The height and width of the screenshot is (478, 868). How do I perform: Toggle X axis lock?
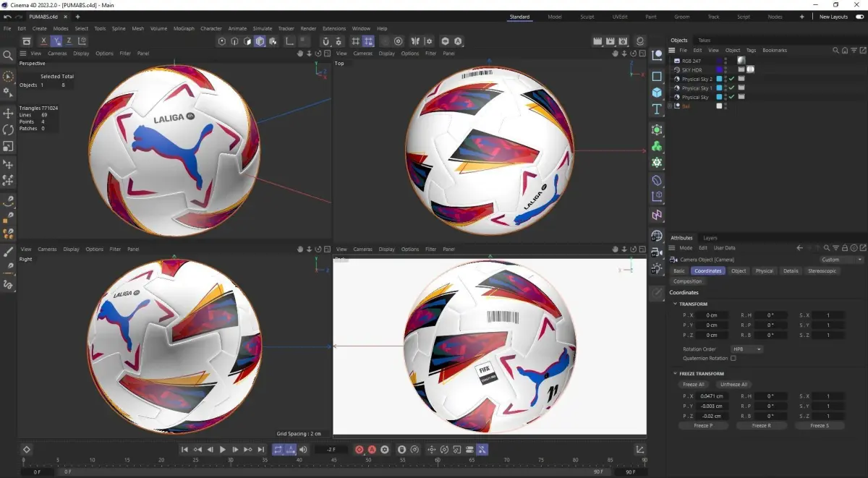pos(43,41)
